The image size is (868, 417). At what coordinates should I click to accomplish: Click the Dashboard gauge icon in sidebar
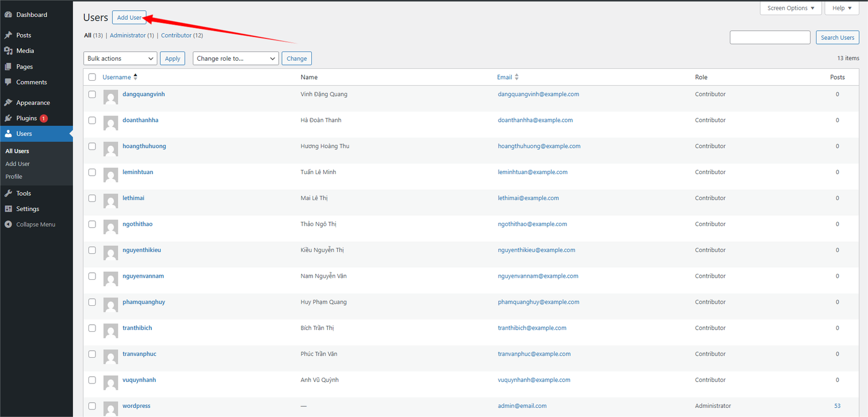8,15
